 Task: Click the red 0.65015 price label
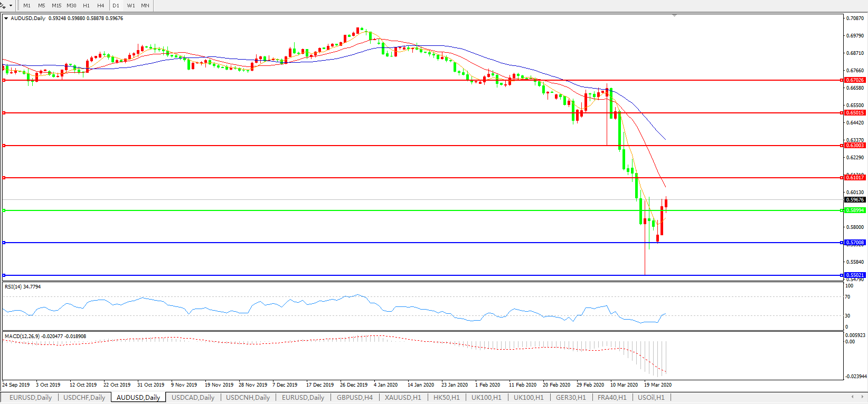[855, 113]
